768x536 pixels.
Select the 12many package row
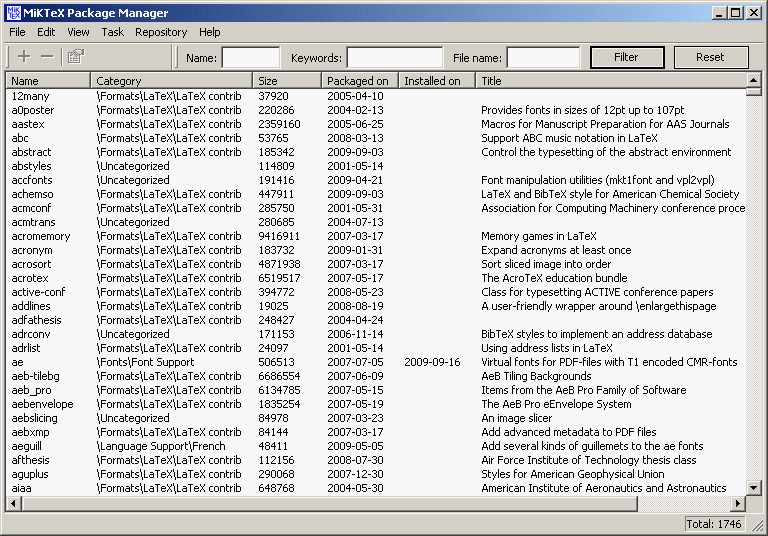[x=376, y=96]
